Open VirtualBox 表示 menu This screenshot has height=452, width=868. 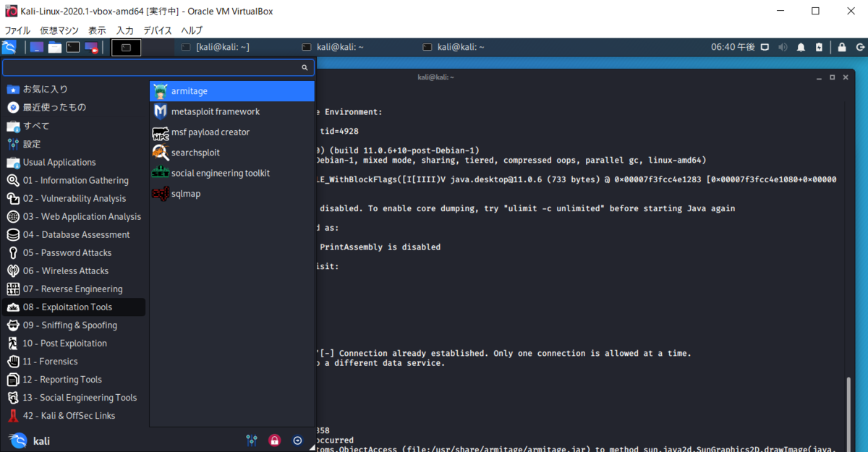(97, 30)
